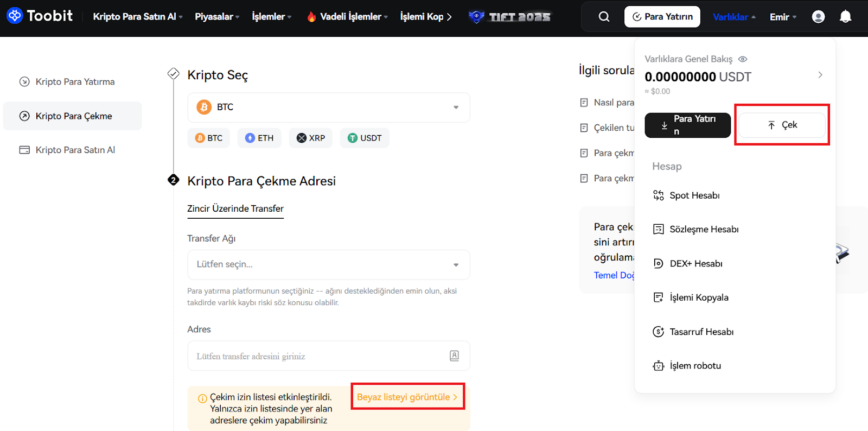Select the BTC quick-pick chip
868x431 pixels.
point(209,138)
